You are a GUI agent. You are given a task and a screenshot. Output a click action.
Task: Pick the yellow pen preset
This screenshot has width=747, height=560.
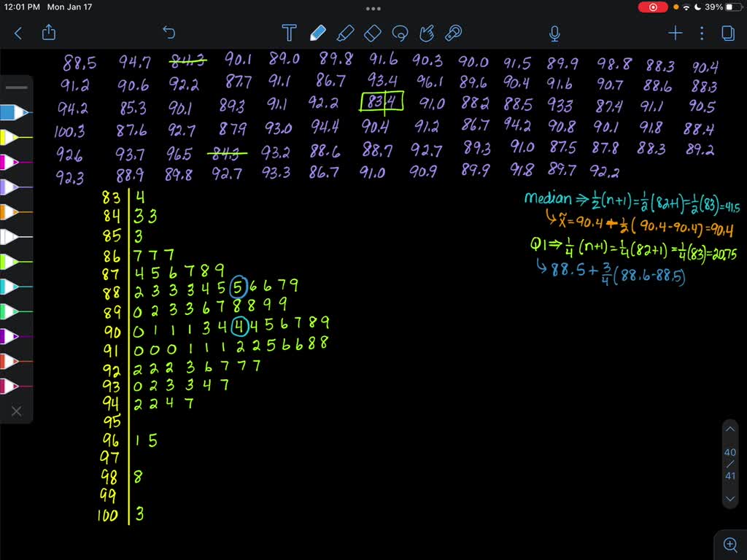(15, 137)
